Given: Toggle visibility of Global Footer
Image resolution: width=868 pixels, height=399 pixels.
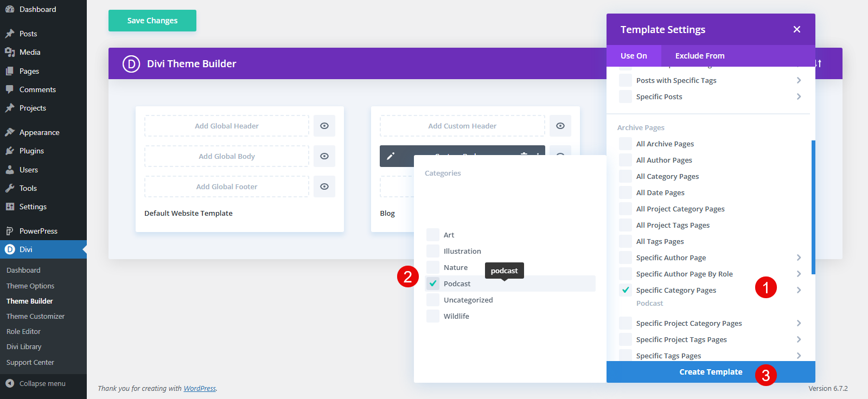Looking at the screenshot, I should coord(324,186).
